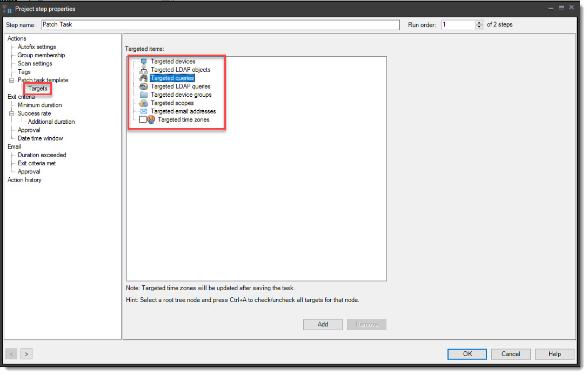588x375 pixels.
Task: Collapse the Success rate branch
Action: click(11, 113)
